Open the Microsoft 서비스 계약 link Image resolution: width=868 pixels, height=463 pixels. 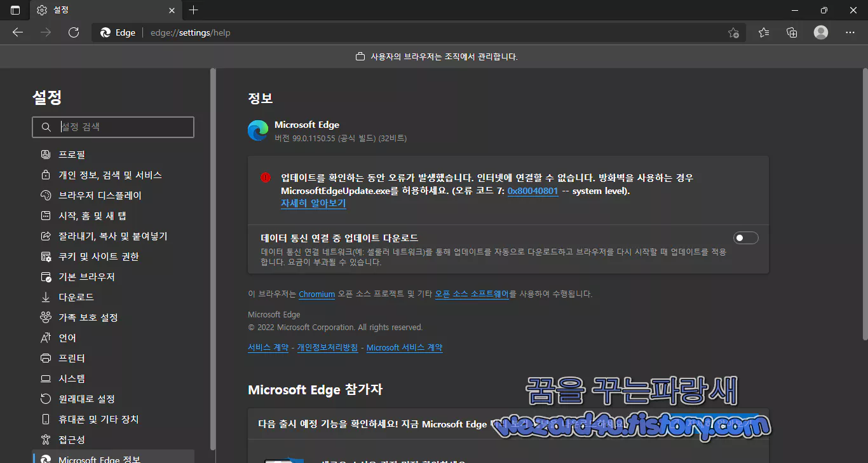tap(404, 347)
